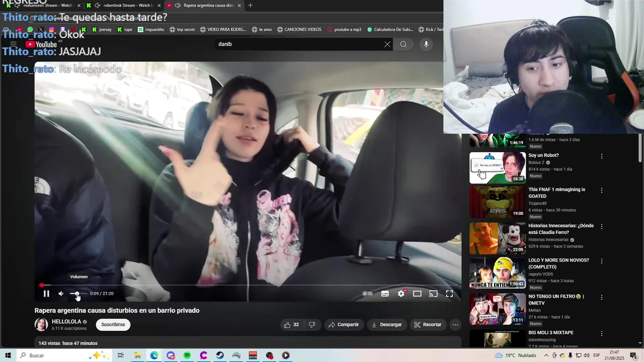The height and width of the screenshot is (362, 644).
Task: Open options for Historias Innecesarias video
Action: click(602, 227)
